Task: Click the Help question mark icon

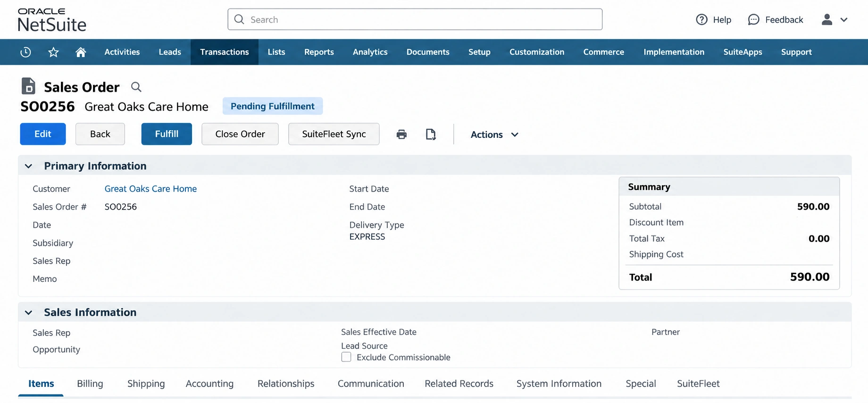Action: [x=701, y=19]
